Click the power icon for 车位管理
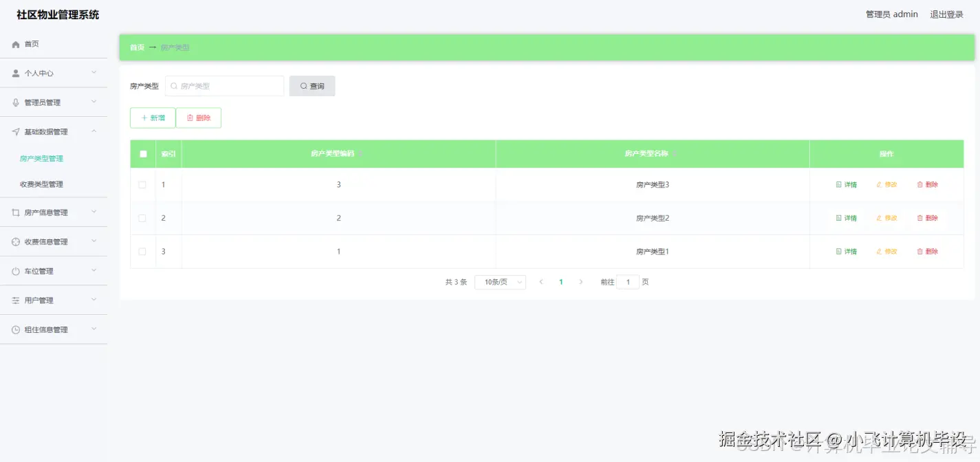The width and height of the screenshot is (980, 462). pos(16,272)
